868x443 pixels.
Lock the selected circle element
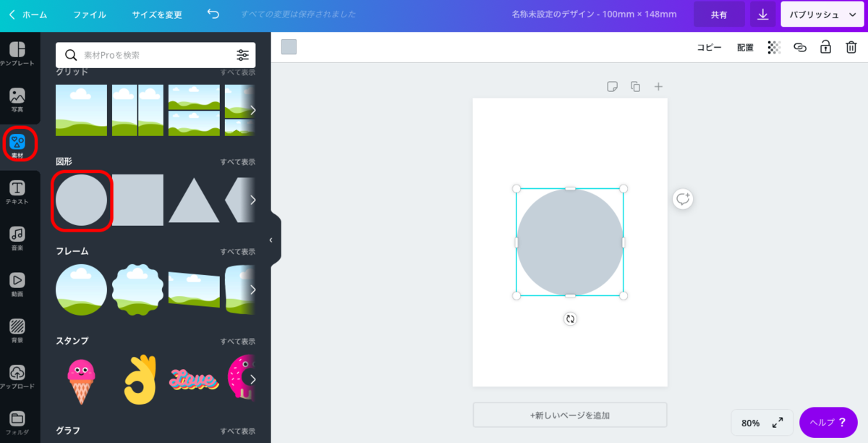pos(825,47)
